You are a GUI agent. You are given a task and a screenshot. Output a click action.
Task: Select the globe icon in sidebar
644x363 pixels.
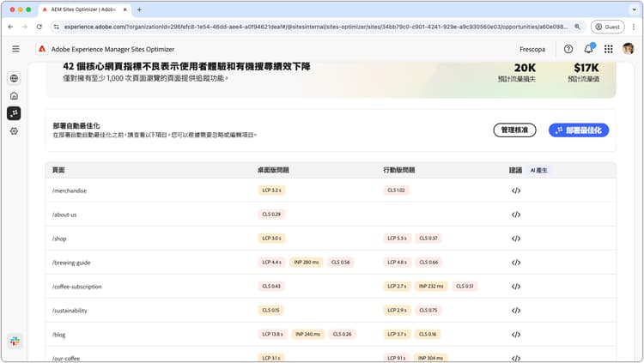point(14,78)
